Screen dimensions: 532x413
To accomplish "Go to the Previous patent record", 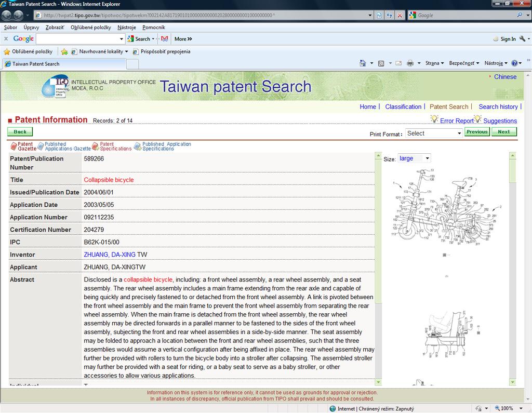I will (x=477, y=131).
